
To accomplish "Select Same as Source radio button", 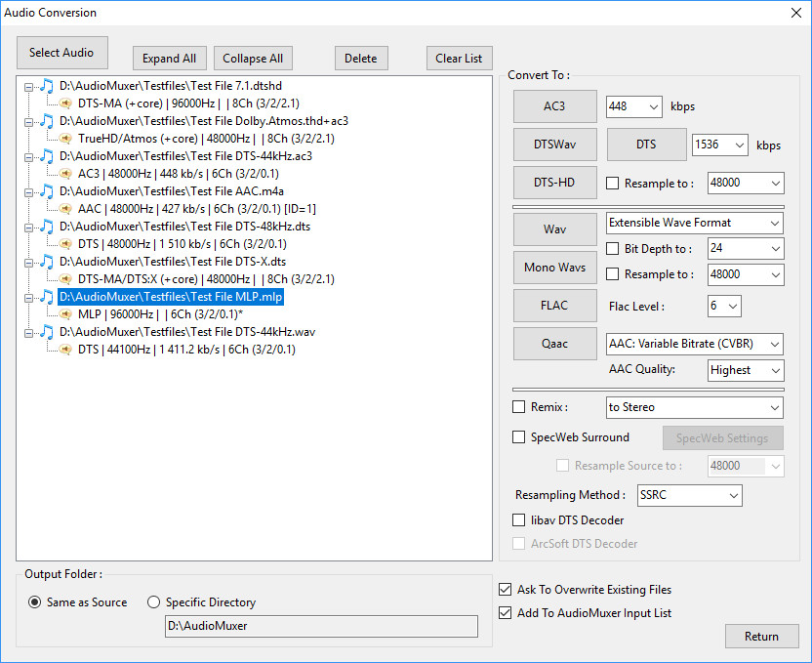I will [35, 602].
